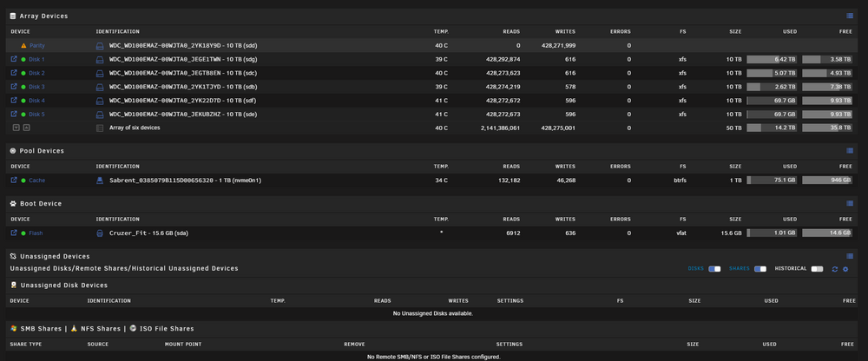Screen dimensions: 868x361
Task: Click the disk icon for drive sde
Action: [100, 114]
